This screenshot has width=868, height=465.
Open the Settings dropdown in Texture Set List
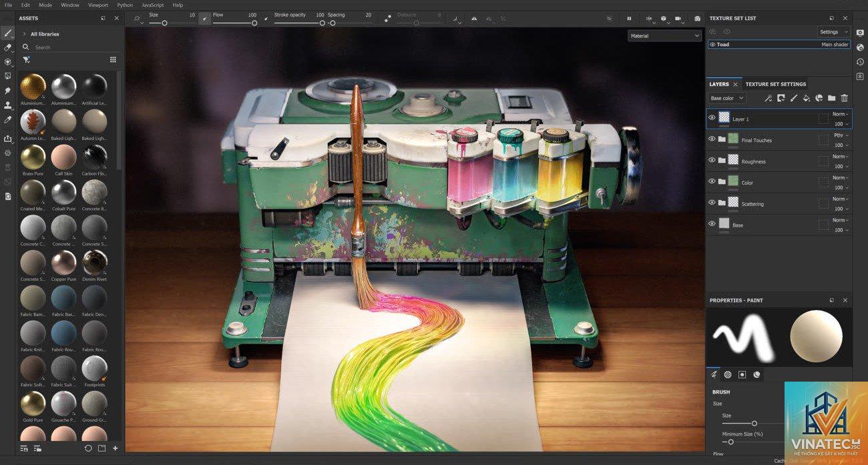click(x=834, y=32)
